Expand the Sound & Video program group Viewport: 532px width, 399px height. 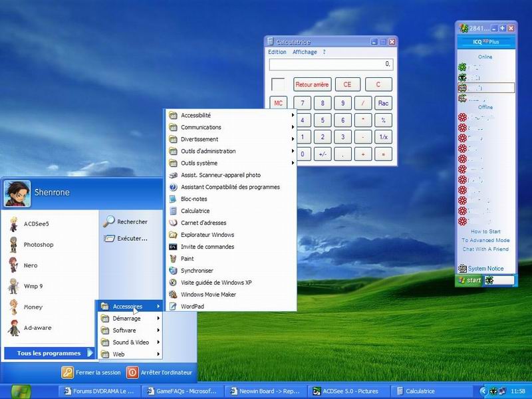click(x=130, y=342)
